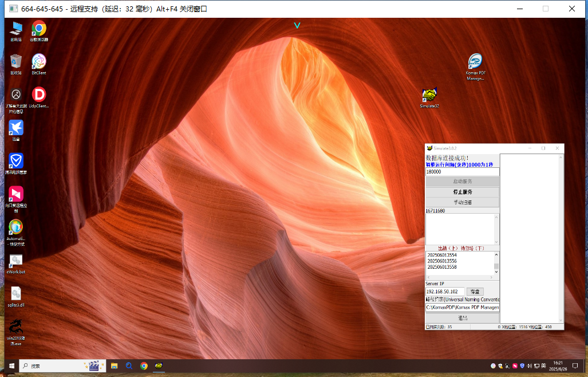Image resolution: width=588 pixels, height=377 pixels.
Task: Select the BitClient desktop shortcut
Action: click(x=39, y=64)
